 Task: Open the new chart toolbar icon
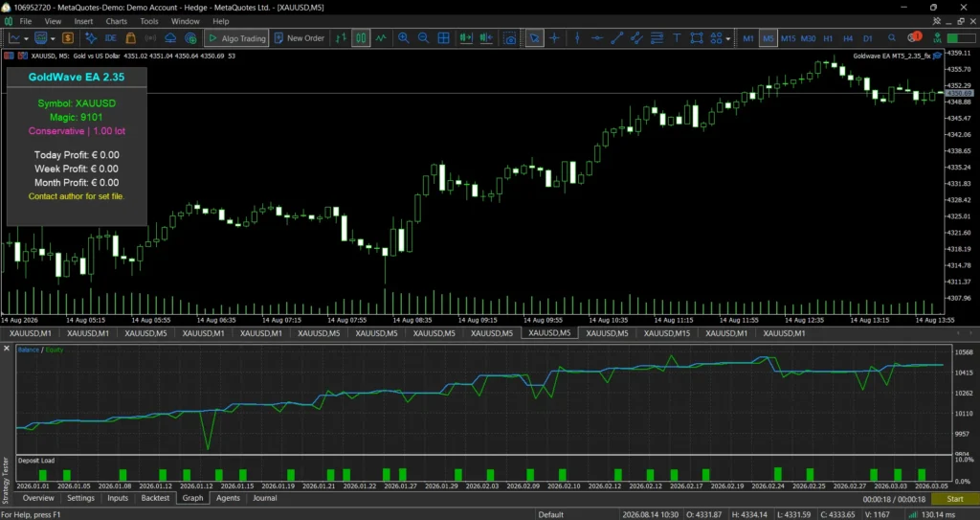[x=14, y=38]
